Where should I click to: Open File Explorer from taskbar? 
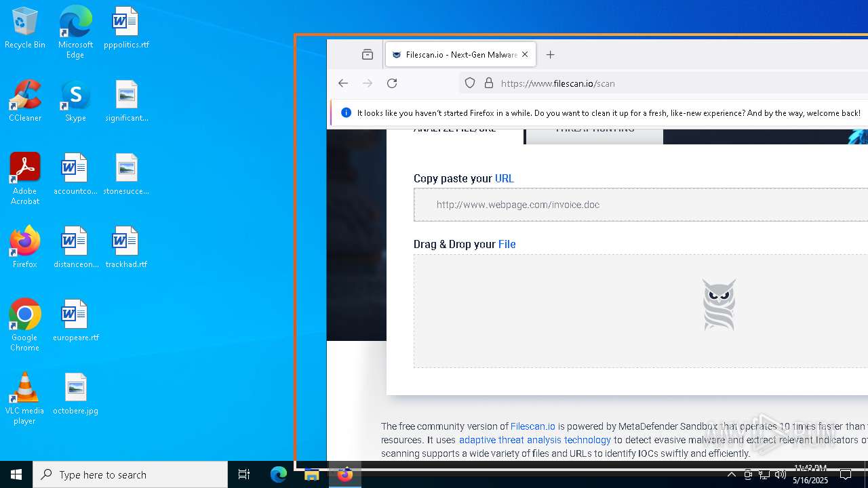[312, 474]
